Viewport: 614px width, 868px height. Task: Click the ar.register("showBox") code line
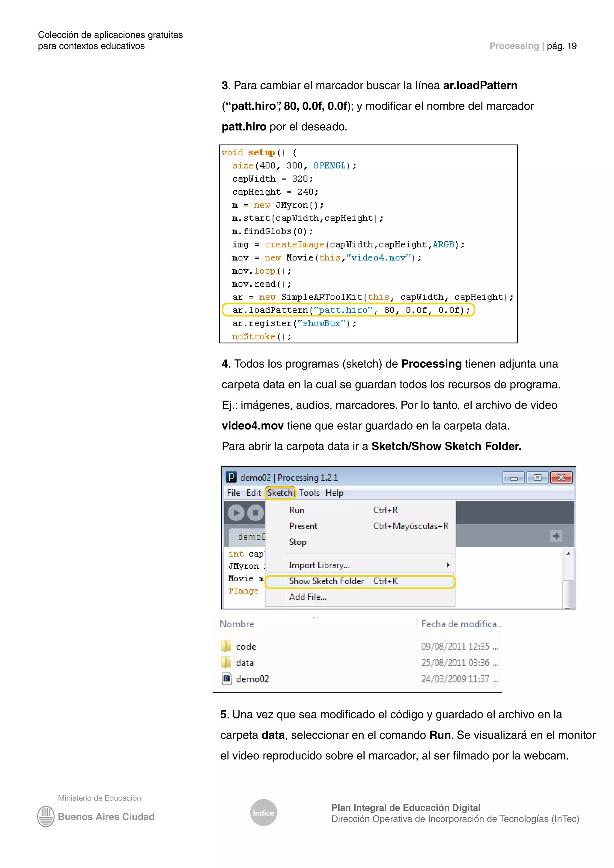coord(294,323)
